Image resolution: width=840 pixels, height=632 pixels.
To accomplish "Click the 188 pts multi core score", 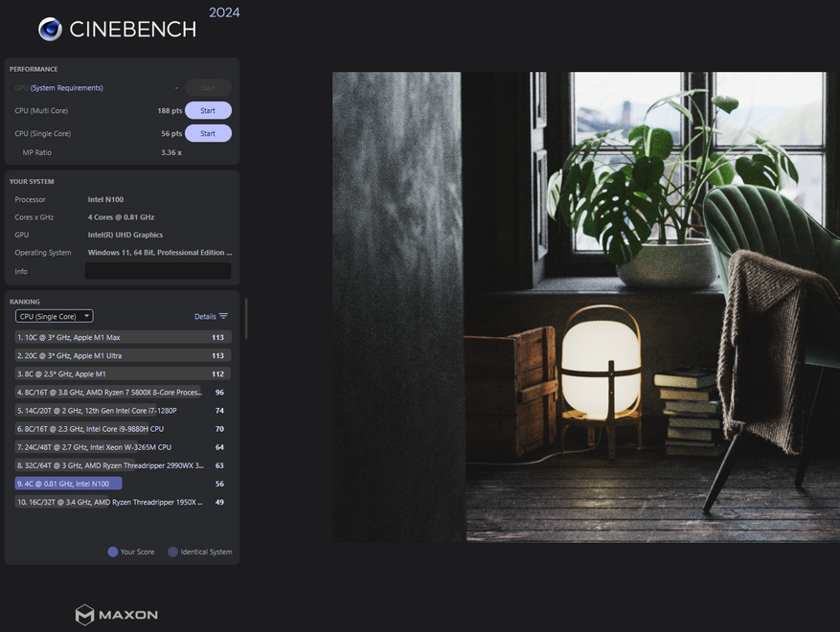I will pyautogui.click(x=170, y=111).
